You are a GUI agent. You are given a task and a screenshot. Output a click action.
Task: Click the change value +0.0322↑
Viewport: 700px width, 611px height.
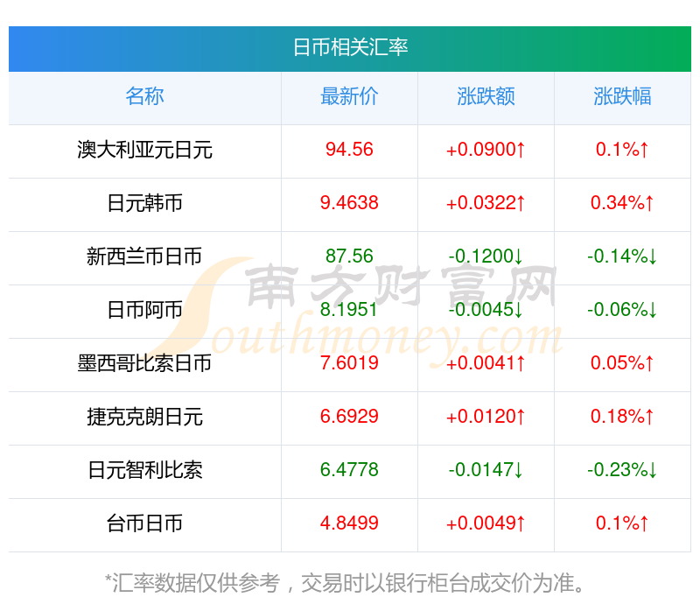pyautogui.click(x=486, y=203)
